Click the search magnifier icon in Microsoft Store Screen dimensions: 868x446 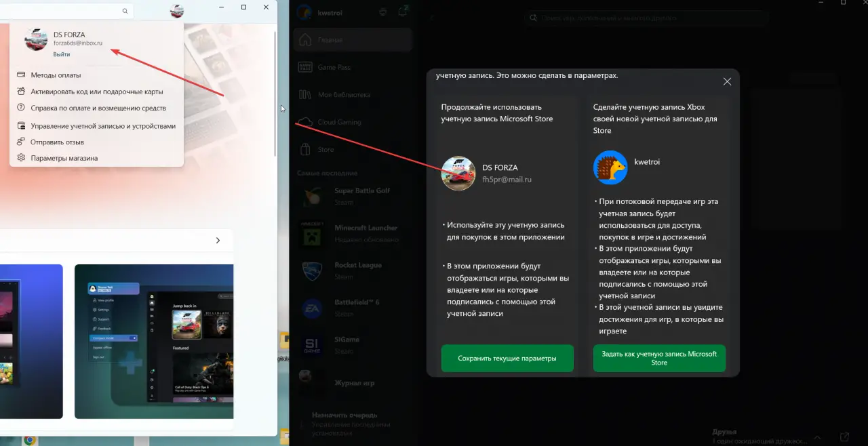tap(125, 12)
